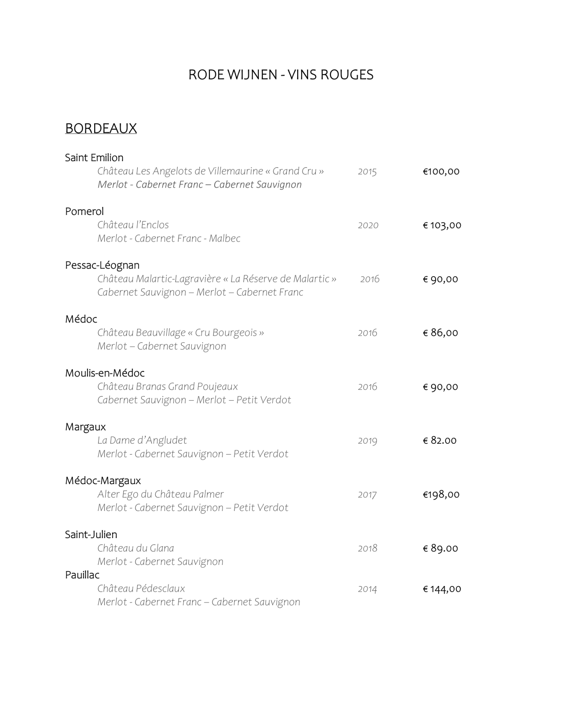The height and width of the screenshot is (728, 562).
Task: Select Château Malartic-Lagravière wine entry
Action: click(x=217, y=279)
